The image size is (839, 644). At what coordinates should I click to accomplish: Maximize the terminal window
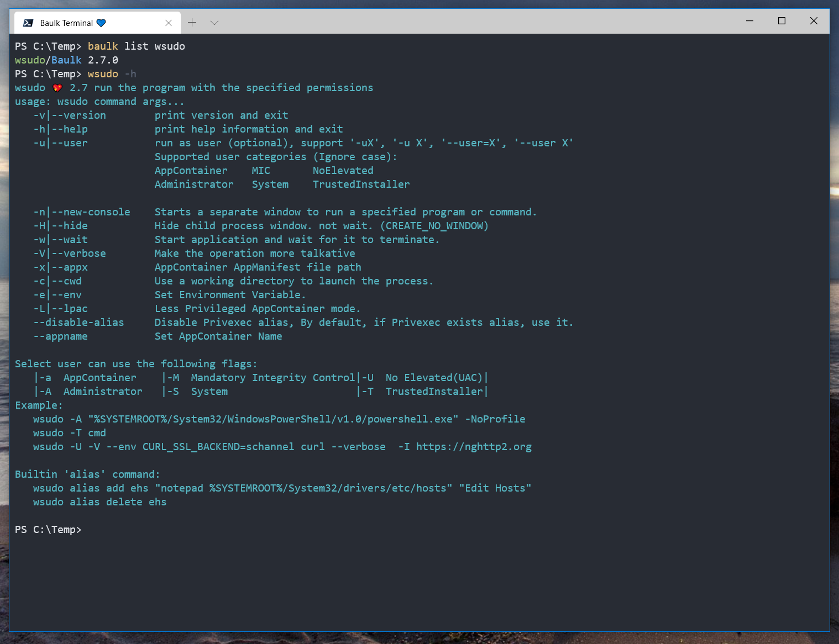click(x=782, y=21)
